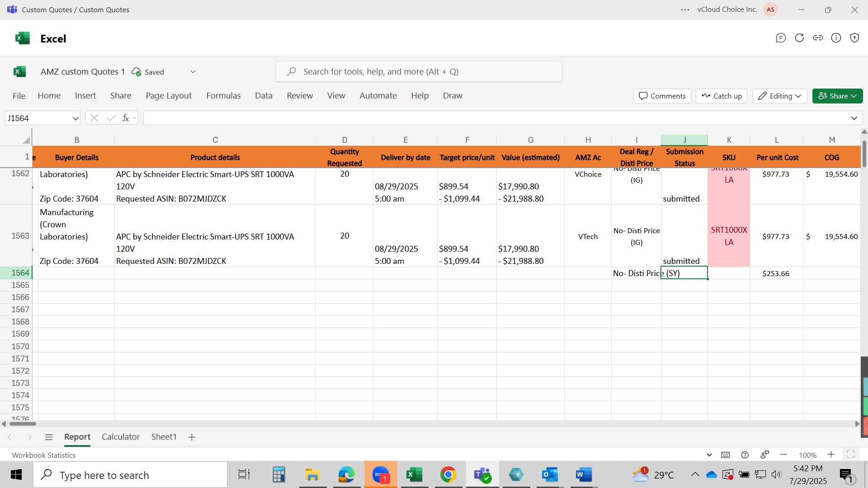Open the Review ribbon tab
This screenshot has height=488, width=868.
[300, 96]
